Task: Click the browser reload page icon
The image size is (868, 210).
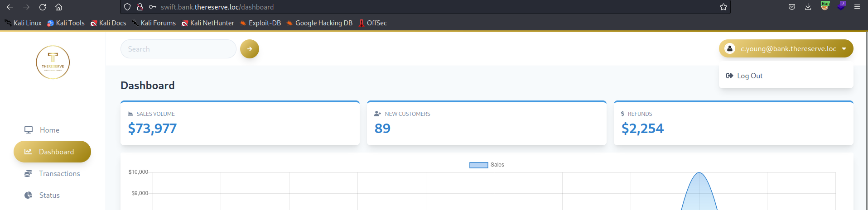Action: pos(43,7)
